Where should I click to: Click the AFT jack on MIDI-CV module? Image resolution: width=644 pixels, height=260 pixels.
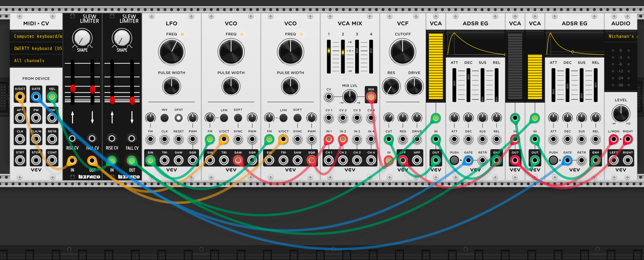tap(20, 118)
